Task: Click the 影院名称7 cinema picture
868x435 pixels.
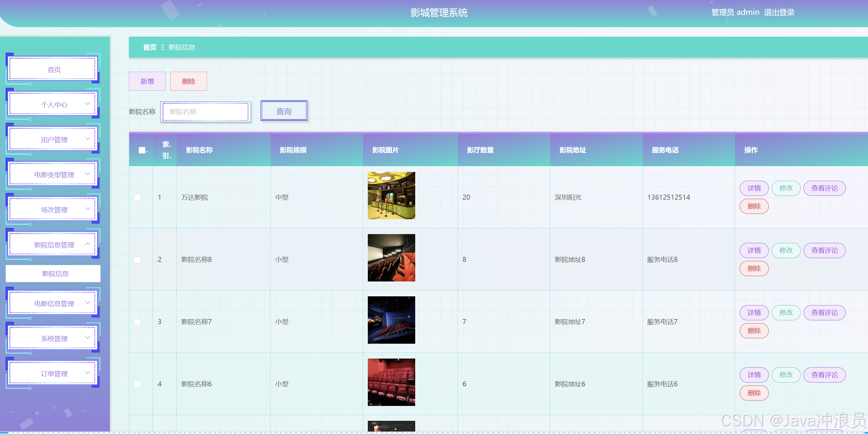Action: point(391,320)
